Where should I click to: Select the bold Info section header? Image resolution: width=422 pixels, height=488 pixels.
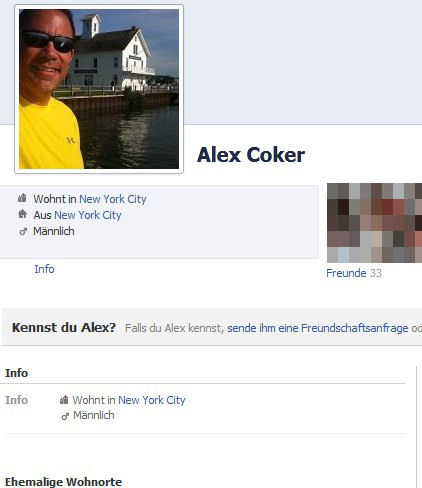pyautogui.click(x=16, y=373)
